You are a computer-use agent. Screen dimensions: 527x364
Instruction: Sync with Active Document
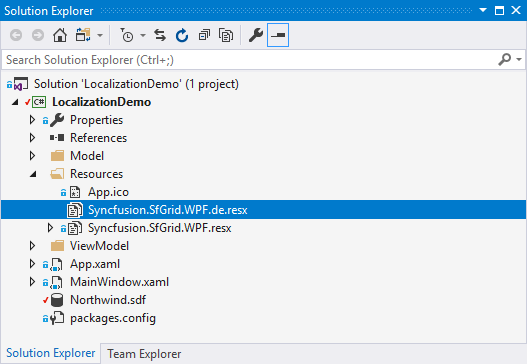point(160,35)
